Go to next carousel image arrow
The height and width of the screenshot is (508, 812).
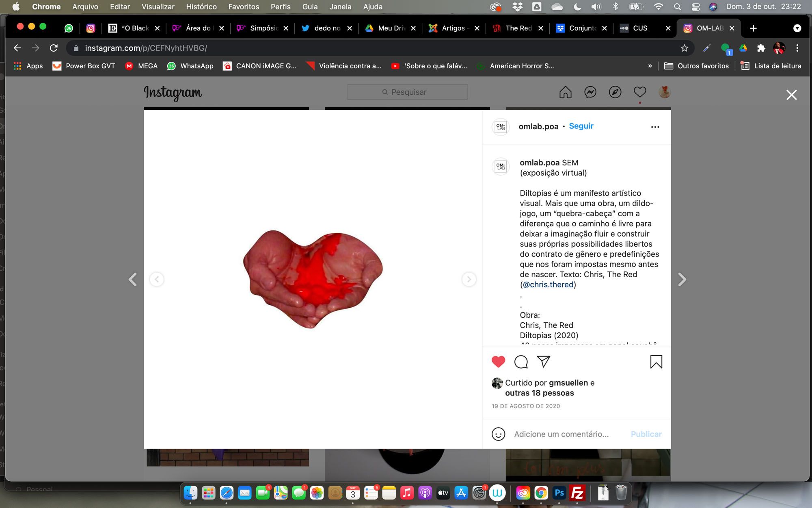coord(469,279)
